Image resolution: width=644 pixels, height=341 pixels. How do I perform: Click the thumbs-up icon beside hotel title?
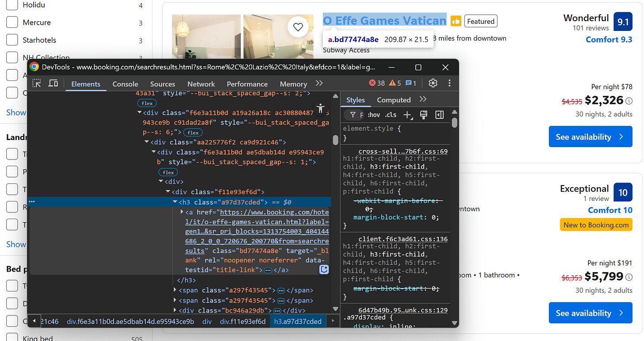click(x=456, y=21)
